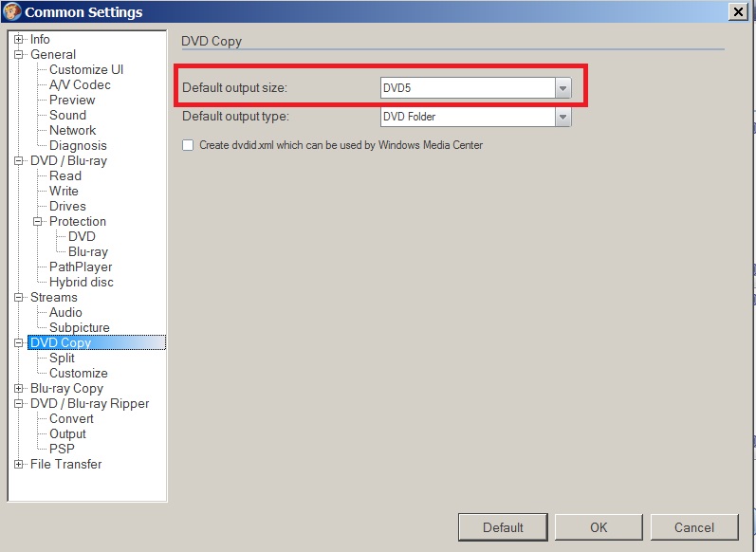This screenshot has height=552, width=756.
Task: Confirm settings with the OK button
Action: (x=599, y=527)
